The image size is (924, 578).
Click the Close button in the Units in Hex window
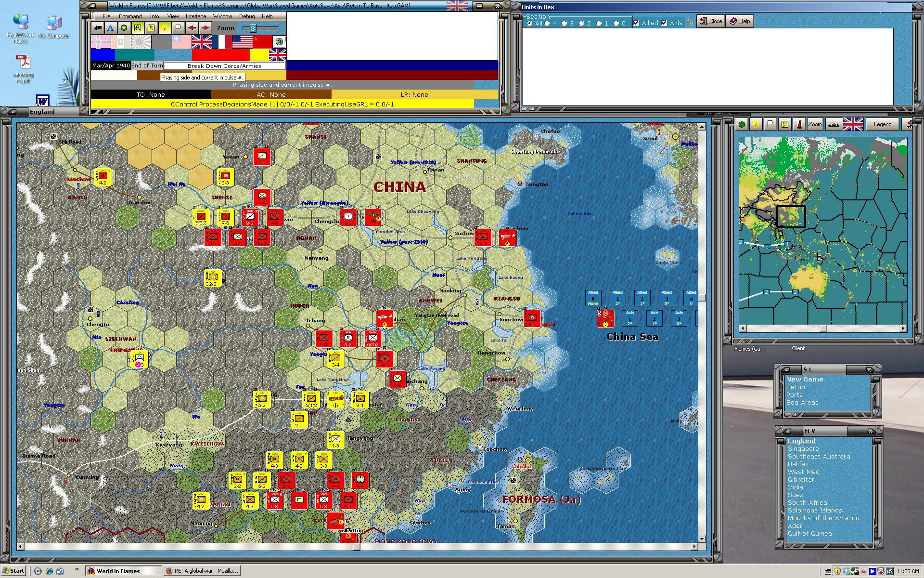tap(710, 21)
